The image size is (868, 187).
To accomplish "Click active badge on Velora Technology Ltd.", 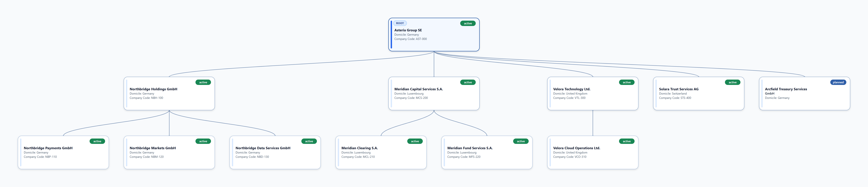I will pyautogui.click(x=627, y=82).
